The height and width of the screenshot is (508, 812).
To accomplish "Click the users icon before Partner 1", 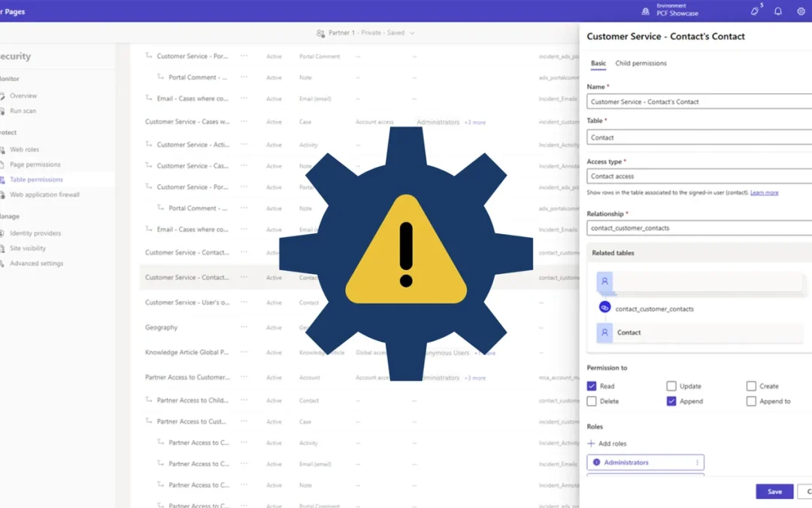I will point(320,33).
